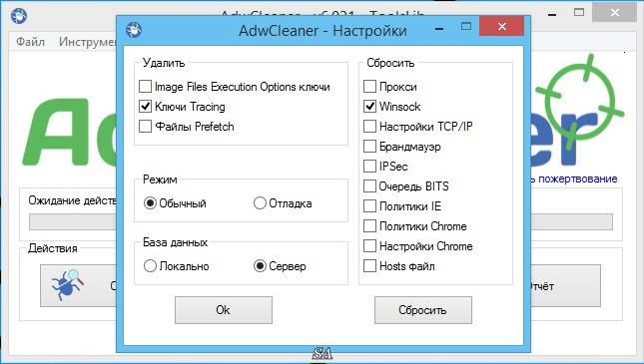
Task: Enable Политики Chrome checkbox
Action: coord(369,226)
